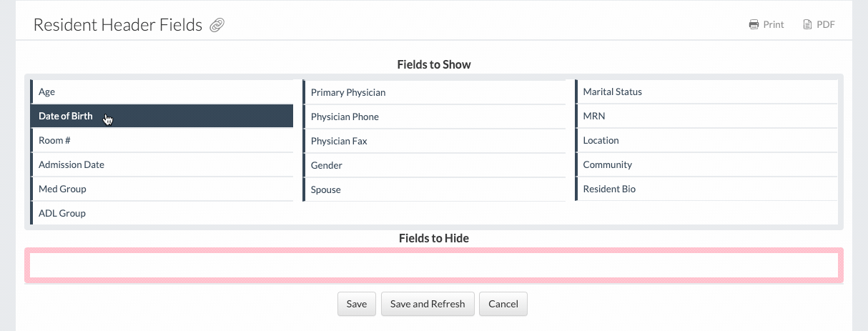Screen dimensions: 868x331
Task: Click the MRN field item
Action: [x=706, y=117]
